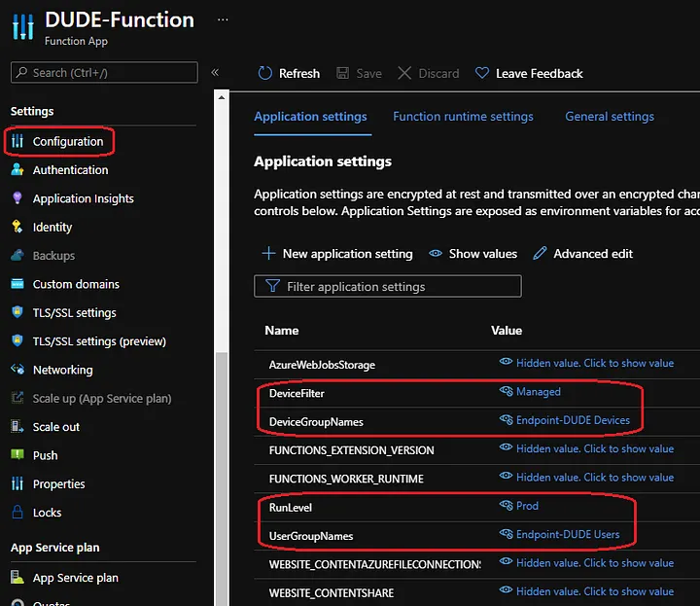Switch to Function runtime settings tab
This screenshot has height=606, width=700.
[x=463, y=117]
